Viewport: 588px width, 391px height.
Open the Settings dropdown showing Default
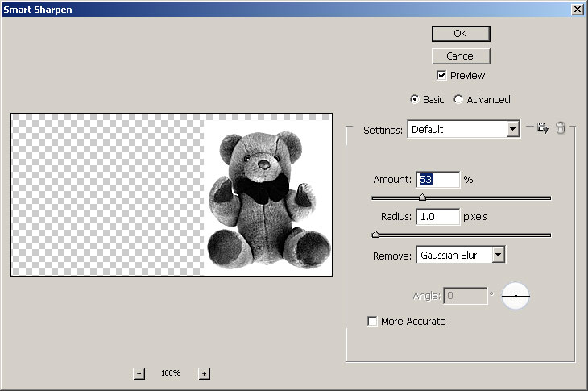[463, 130]
